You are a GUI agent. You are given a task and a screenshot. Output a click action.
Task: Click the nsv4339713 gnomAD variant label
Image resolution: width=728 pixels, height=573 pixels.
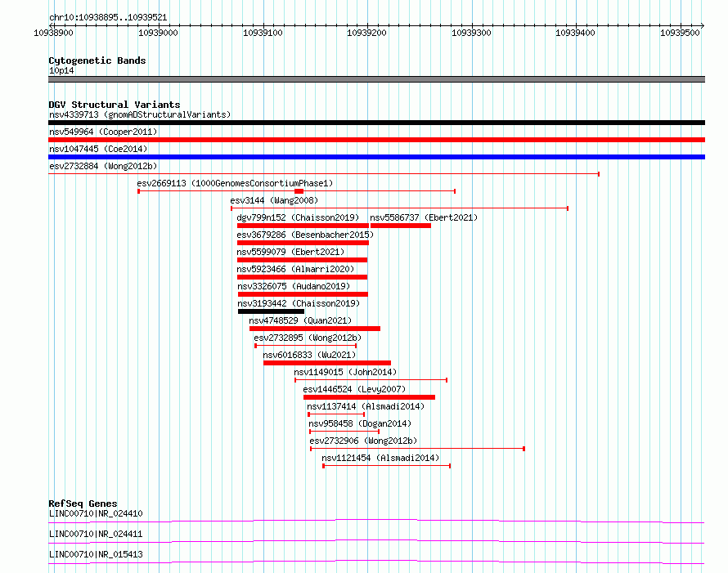pyautogui.click(x=140, y=114)
